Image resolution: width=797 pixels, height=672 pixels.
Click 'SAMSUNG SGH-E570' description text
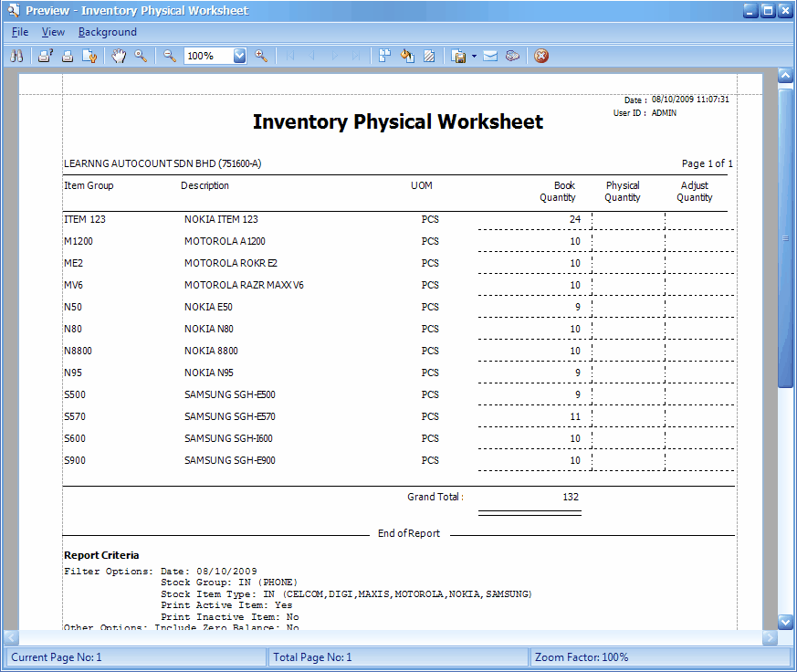pyautogui.click(x=230, y=415)
